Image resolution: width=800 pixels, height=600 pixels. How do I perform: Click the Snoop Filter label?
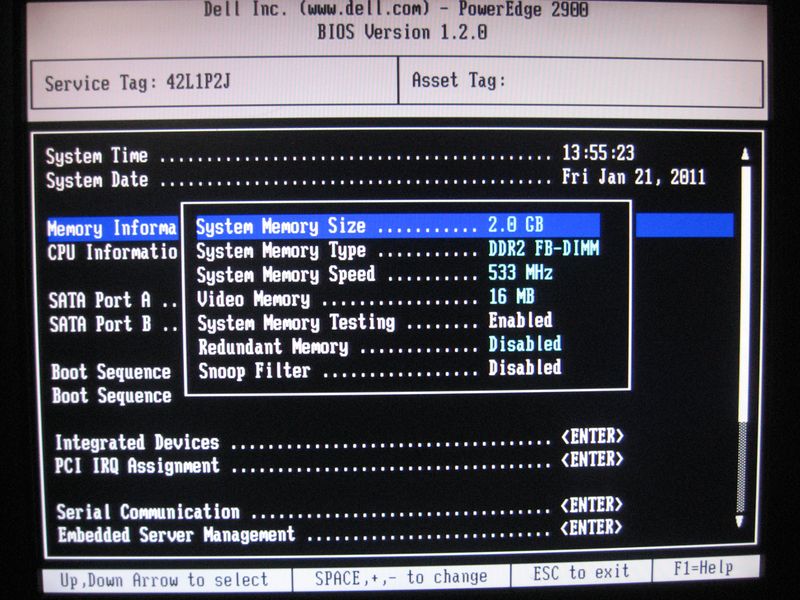(254, 371)
